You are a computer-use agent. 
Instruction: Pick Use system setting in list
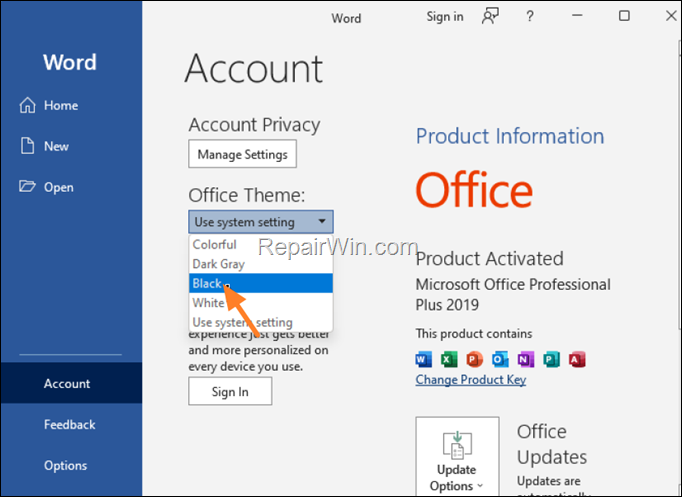click(x=261, y=322)
